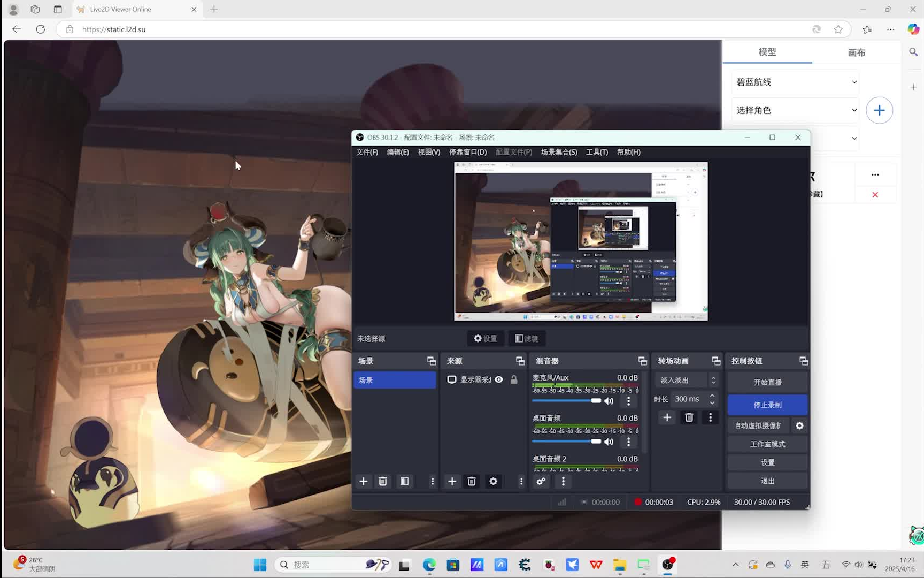Add a new transition with plus icon

click(x=667, y=417)
